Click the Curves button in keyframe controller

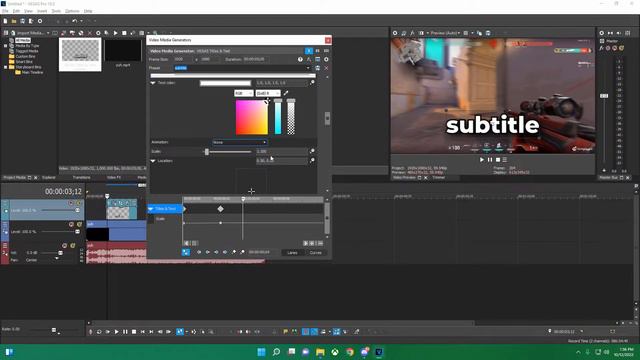pyautogui.click(x=316, y=253)
